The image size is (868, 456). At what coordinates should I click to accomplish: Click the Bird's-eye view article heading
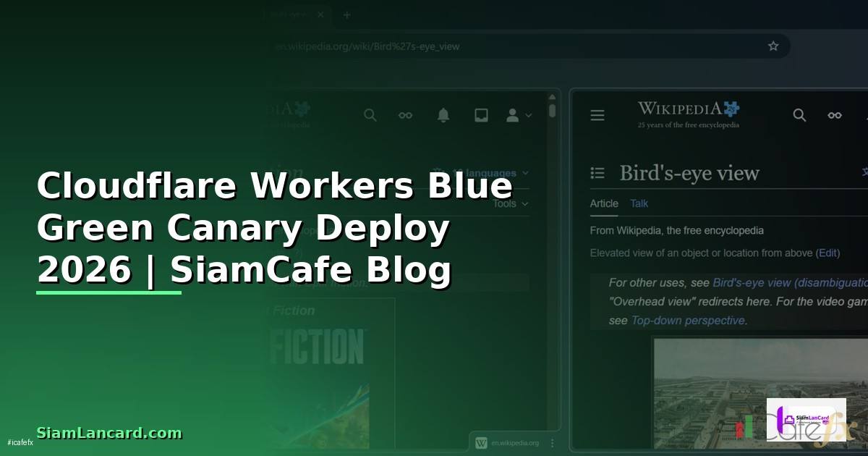click(x=689, y=173)
